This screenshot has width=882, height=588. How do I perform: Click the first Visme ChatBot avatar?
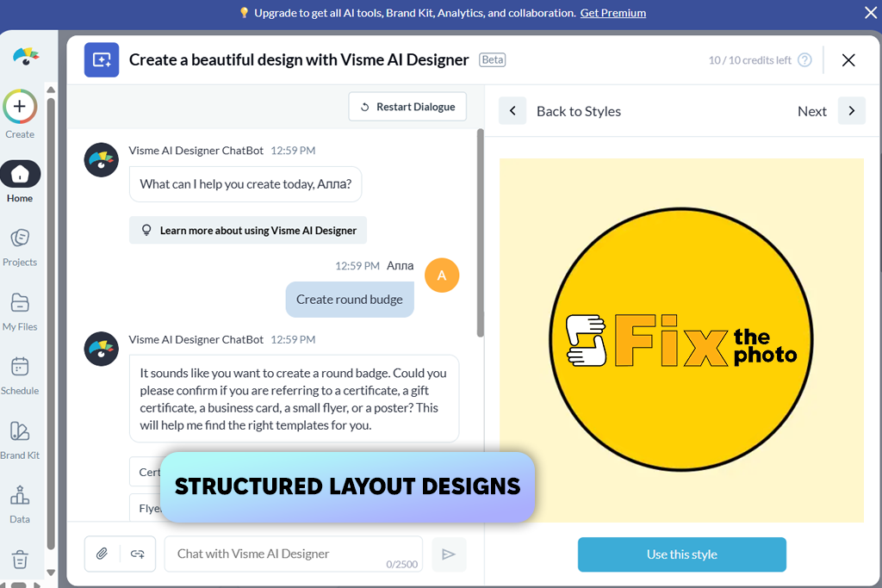pyautogui.click(x=102, y=159)
